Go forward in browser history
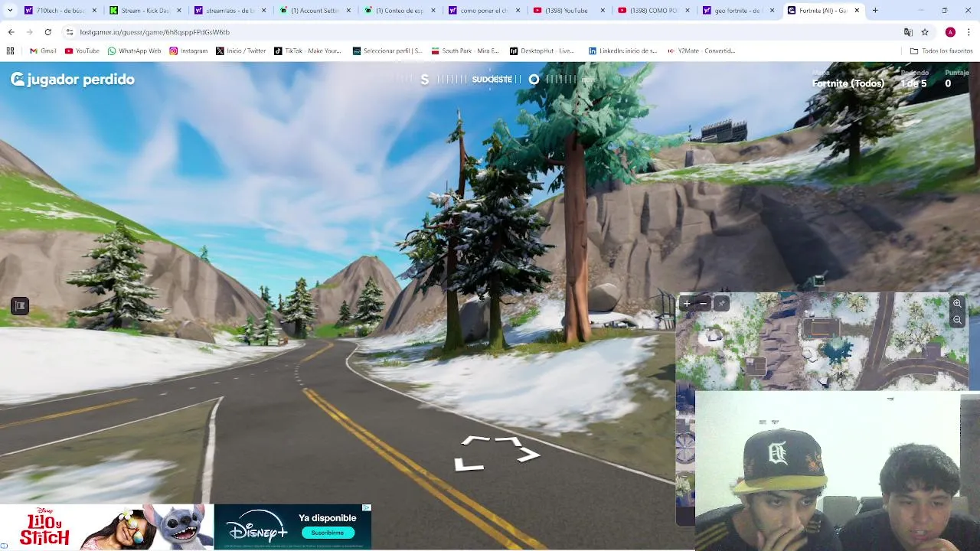Image resolution: width=980 pixels, height=551 pixels. tap(29, 32)
